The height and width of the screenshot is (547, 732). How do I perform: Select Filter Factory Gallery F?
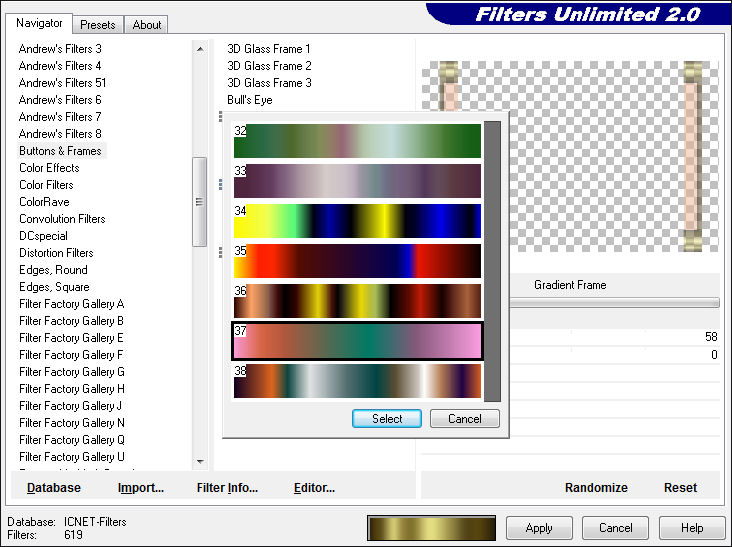(71, 355)
